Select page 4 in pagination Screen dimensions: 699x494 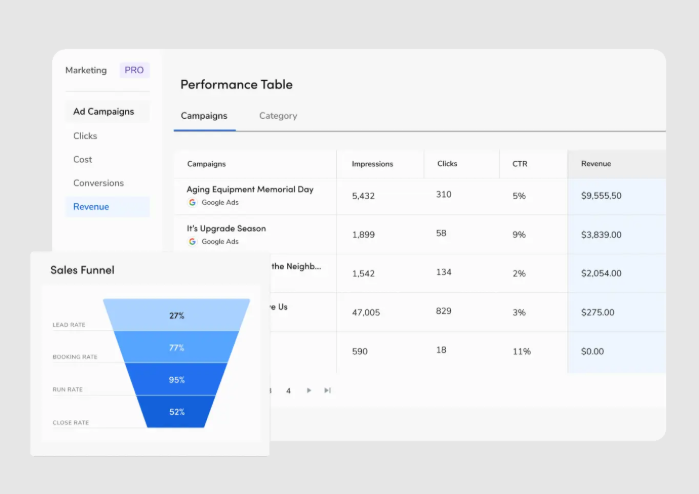tap(288, 390)
